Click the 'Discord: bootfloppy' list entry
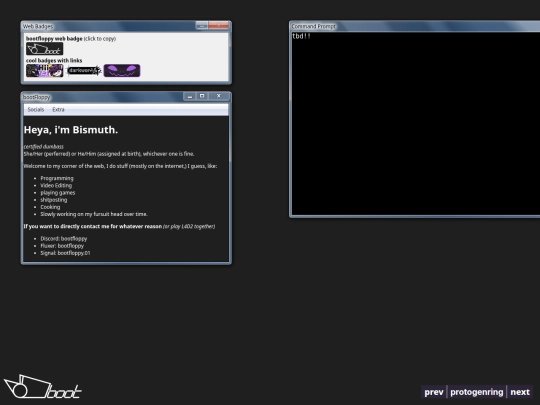The image size is (540, 405). click(x=64, y=239)
